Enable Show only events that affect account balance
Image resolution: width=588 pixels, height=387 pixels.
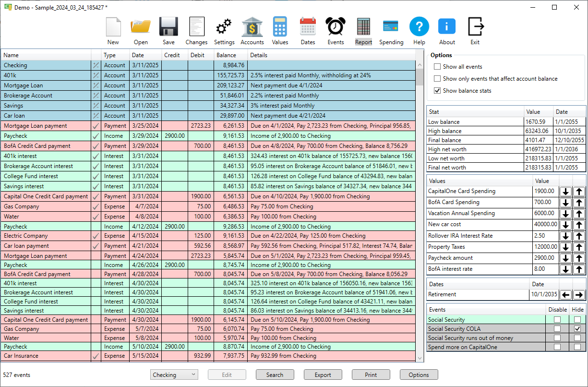(437, 79)
